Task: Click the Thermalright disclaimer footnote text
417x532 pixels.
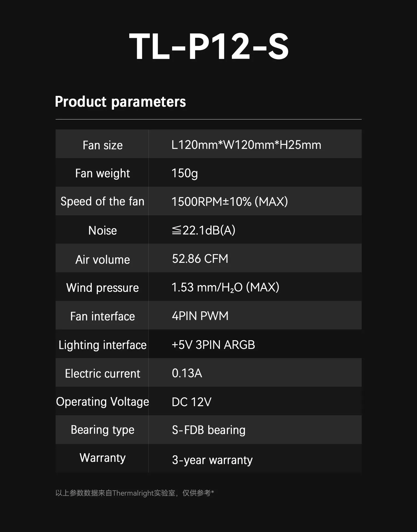Action: (x=135, y=493)
